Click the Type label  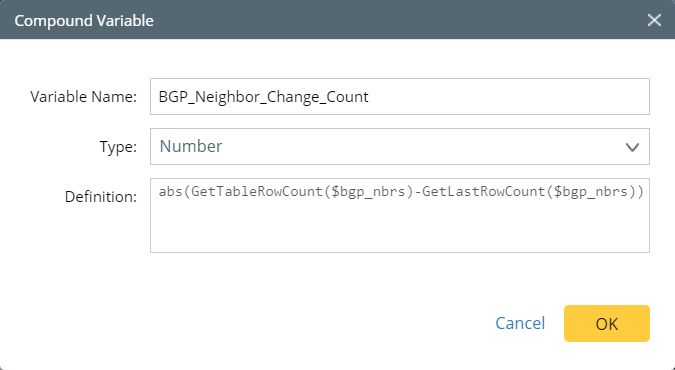click(118, 147)
